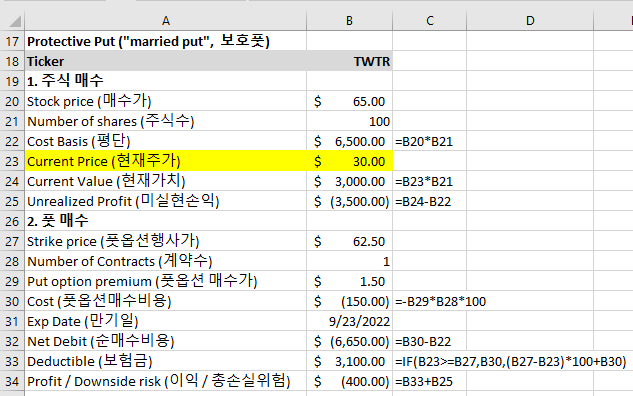Viewport: 633px width, 396px height.
Task: Click the Number of Contracts label cell
Action: 166,261
